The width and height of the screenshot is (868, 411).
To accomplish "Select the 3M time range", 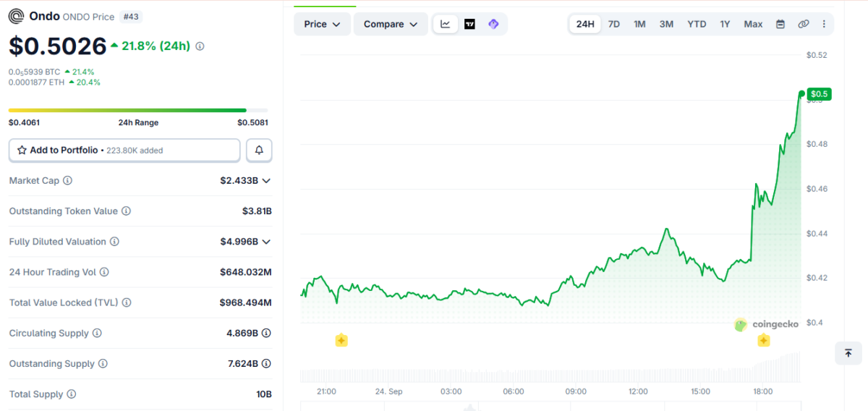I will 666,24.
